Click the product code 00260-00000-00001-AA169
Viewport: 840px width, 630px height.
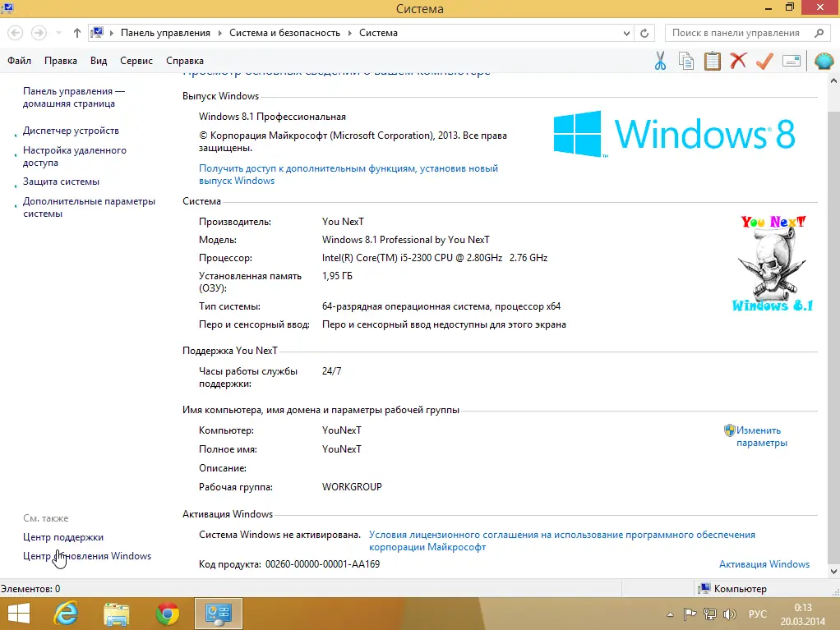click(322, 564)
